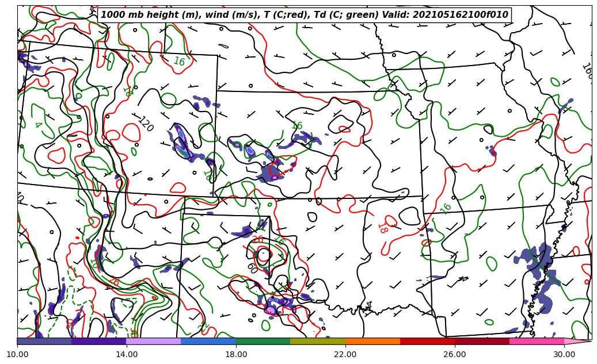
Task: Click the 30.00 colorbar tick label
Action: coord(564,355)
